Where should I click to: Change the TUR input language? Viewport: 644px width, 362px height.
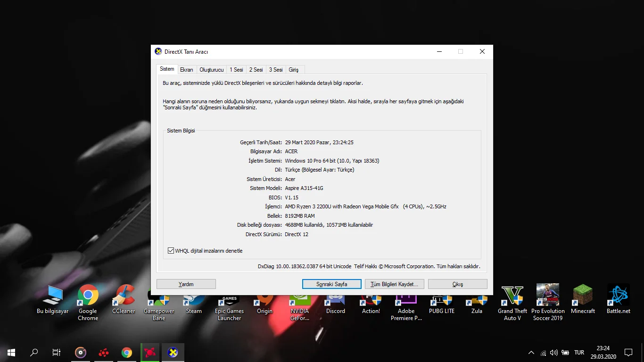[x=579, y=353]
